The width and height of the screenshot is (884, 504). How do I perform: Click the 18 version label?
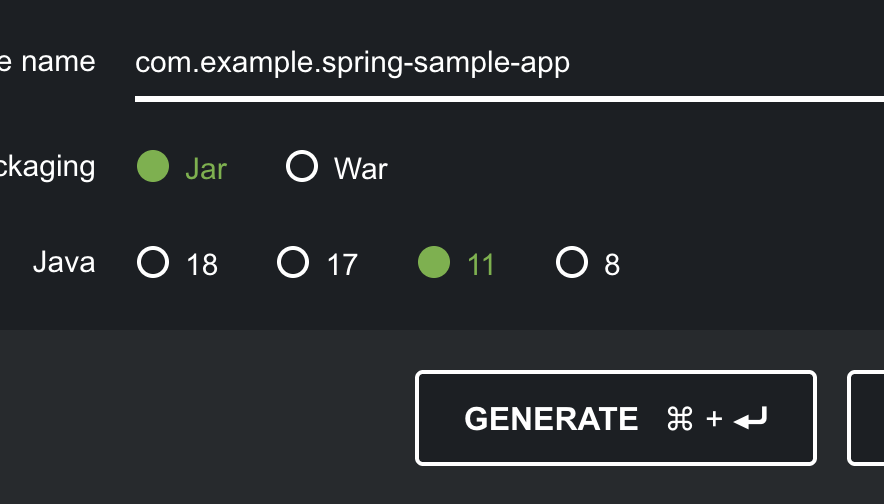coord(202,265)
